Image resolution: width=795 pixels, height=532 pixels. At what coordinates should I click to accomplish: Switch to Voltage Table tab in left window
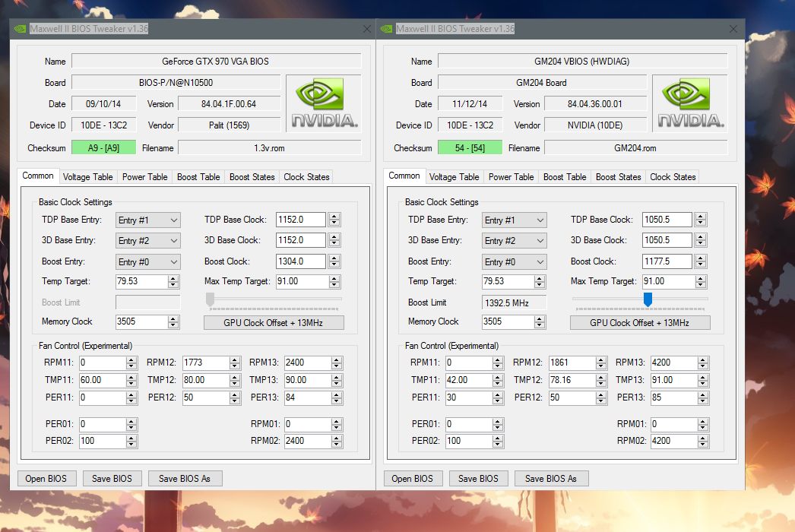point(87,177)
